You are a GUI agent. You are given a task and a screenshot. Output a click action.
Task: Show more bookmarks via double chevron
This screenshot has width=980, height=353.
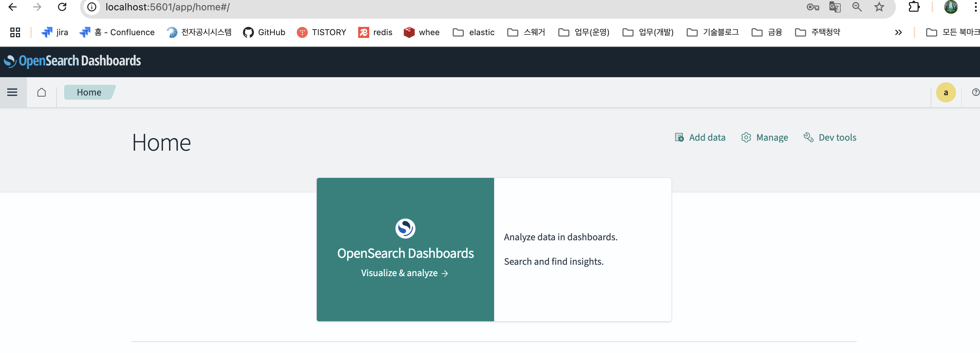[x=898, y=32]
